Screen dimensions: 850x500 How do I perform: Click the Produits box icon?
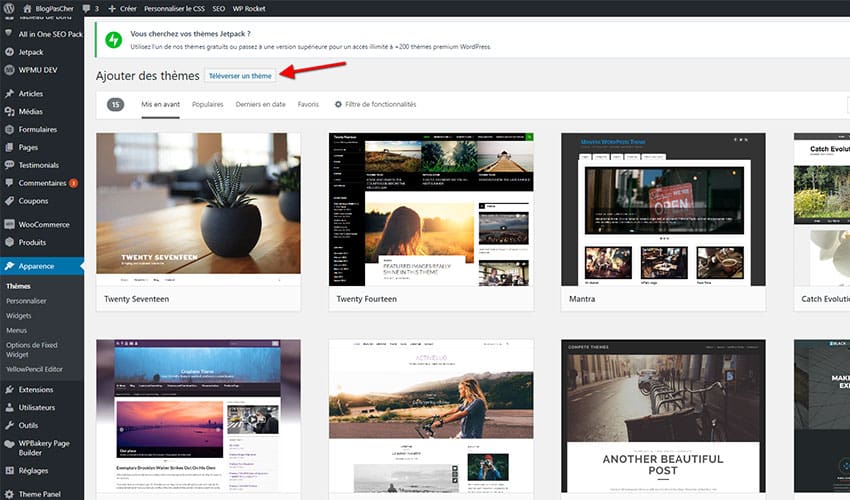point(9,242)
